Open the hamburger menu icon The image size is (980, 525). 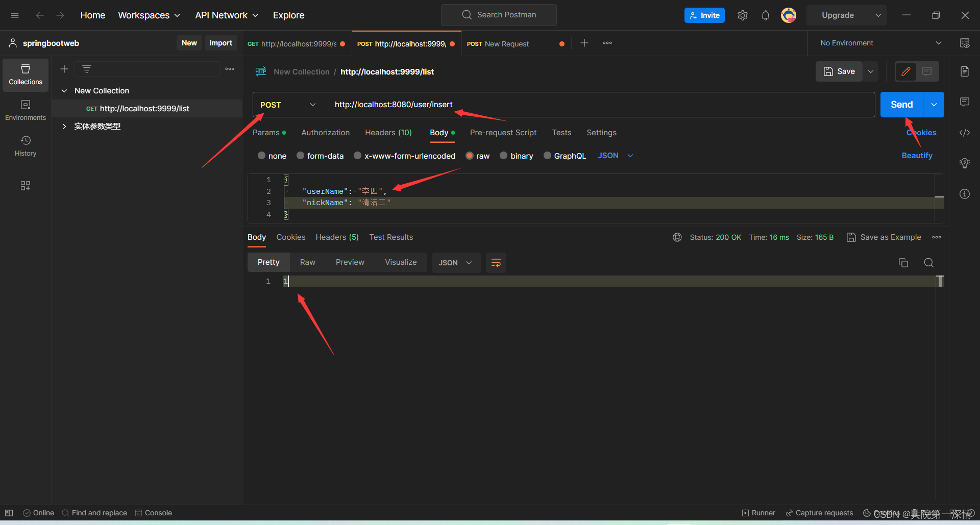click(x=15, y=15)
